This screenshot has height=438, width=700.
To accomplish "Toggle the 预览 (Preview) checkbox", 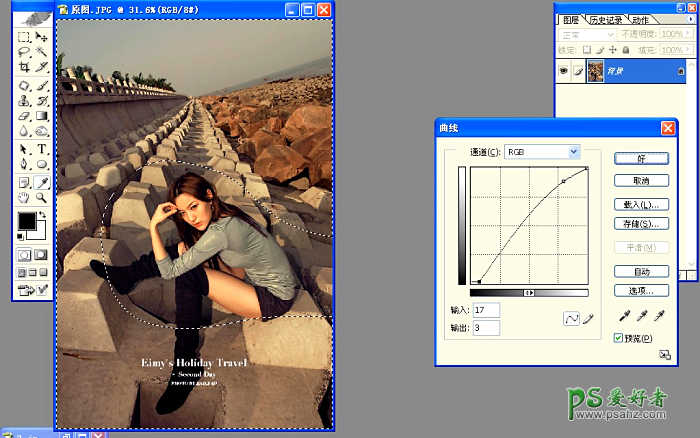I will click(x=618, y=339).
